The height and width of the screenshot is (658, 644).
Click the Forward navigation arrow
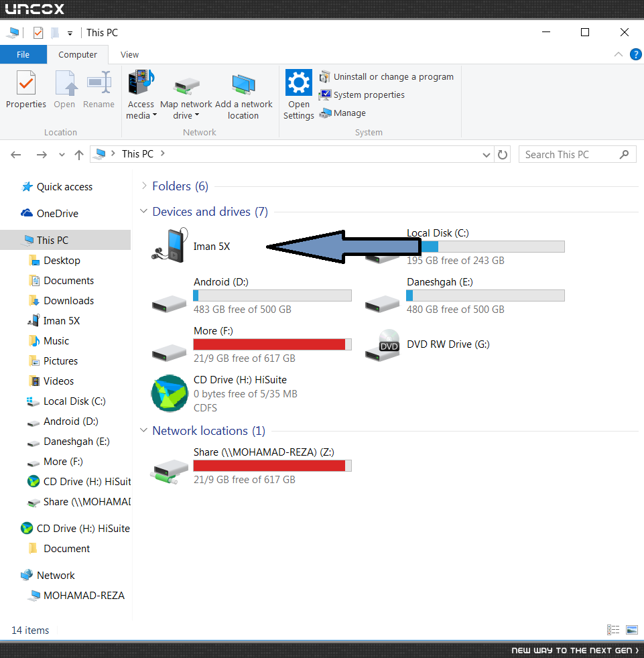pyautogui.click(x=42, y=155)
